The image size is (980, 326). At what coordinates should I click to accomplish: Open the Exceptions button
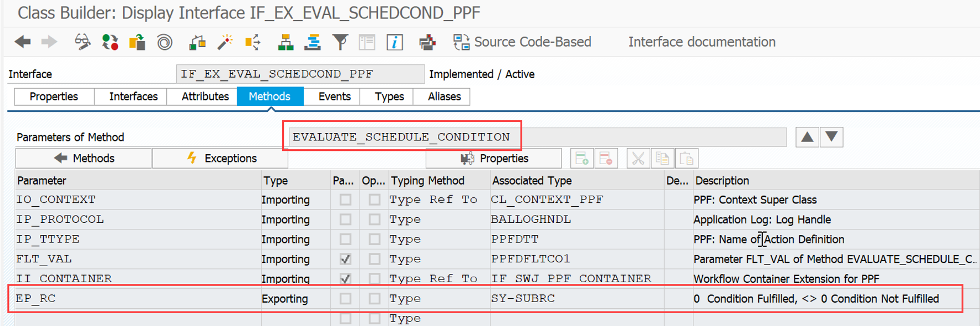pos(220,159)
